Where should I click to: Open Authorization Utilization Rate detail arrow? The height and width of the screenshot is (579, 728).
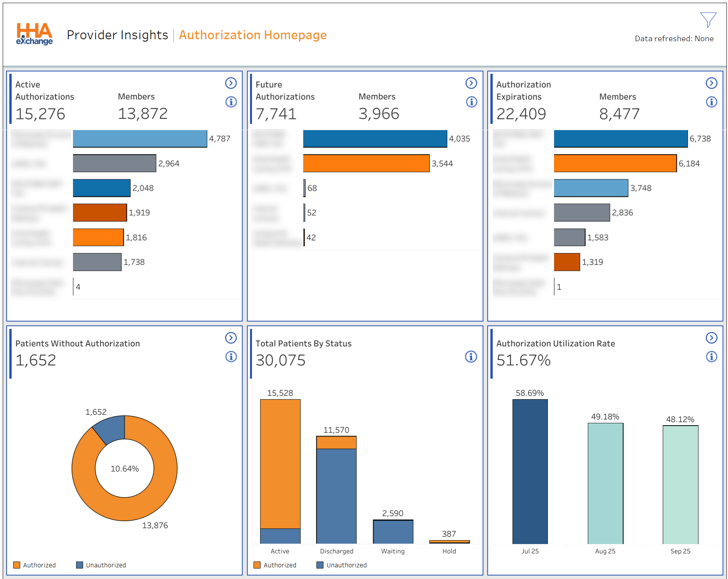tap(711, 338)
